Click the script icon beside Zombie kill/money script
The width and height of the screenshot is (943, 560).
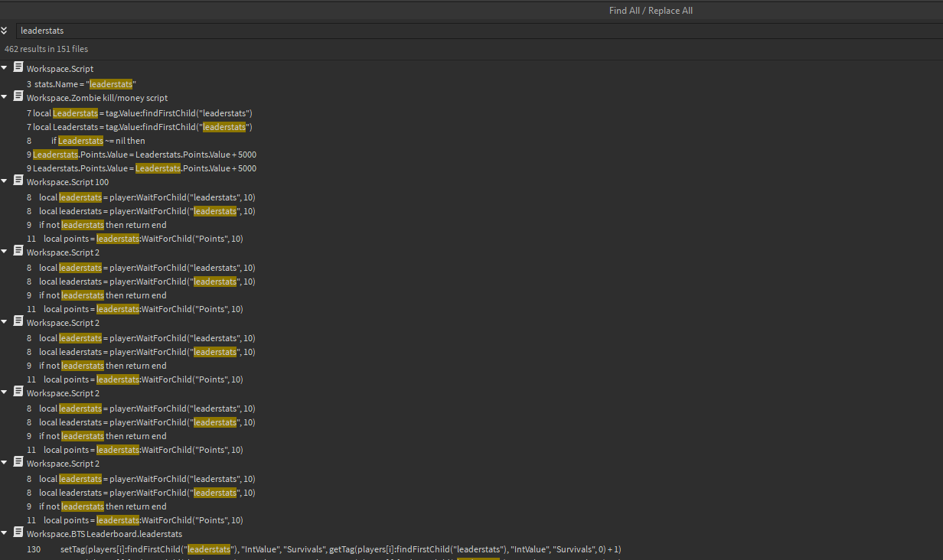coord(18,96)
